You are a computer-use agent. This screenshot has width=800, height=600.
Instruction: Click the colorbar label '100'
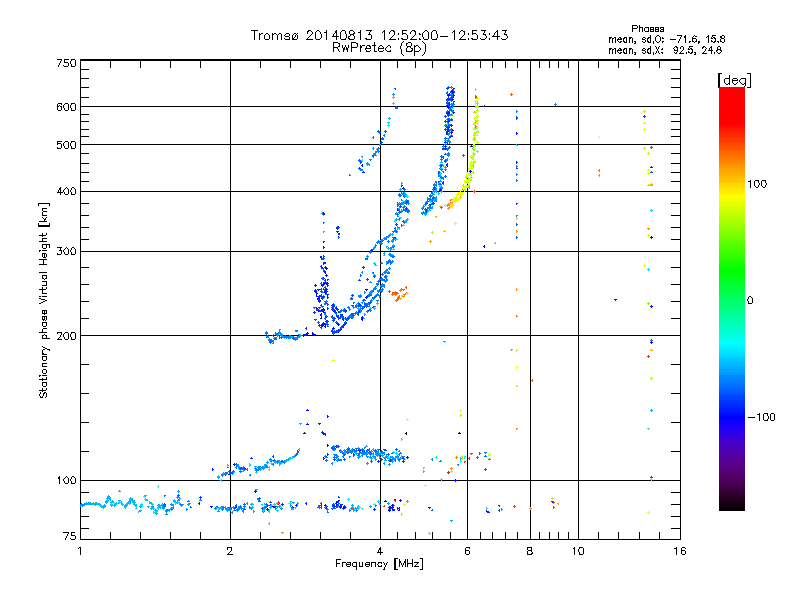tap(757, 184)
